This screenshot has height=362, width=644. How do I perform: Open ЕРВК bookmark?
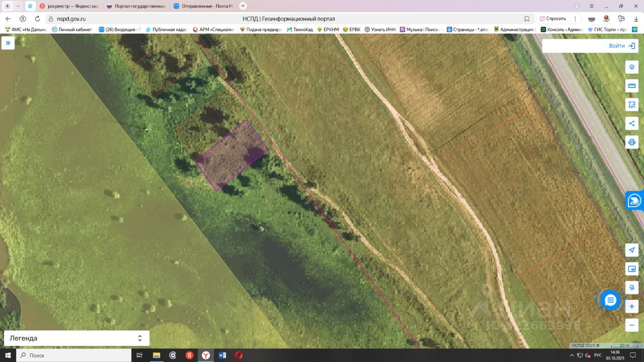[352, 30]
